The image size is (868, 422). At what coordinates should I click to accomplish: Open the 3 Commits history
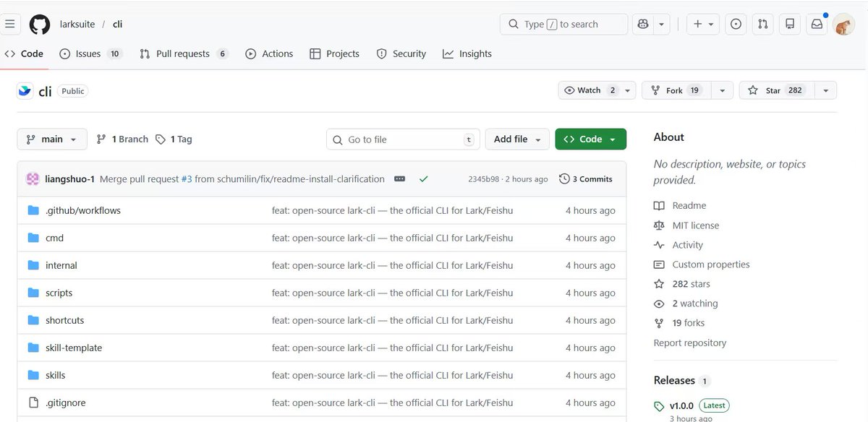586,179
